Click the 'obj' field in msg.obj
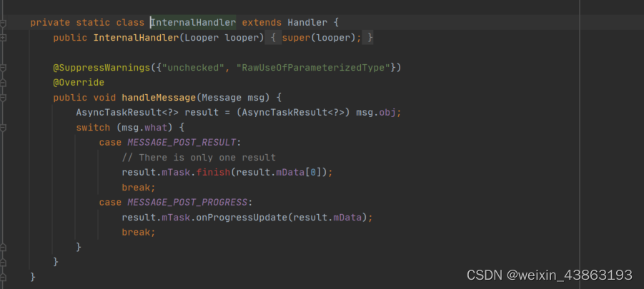The height and width of the screenshot is (289, 644). point(387,112)
